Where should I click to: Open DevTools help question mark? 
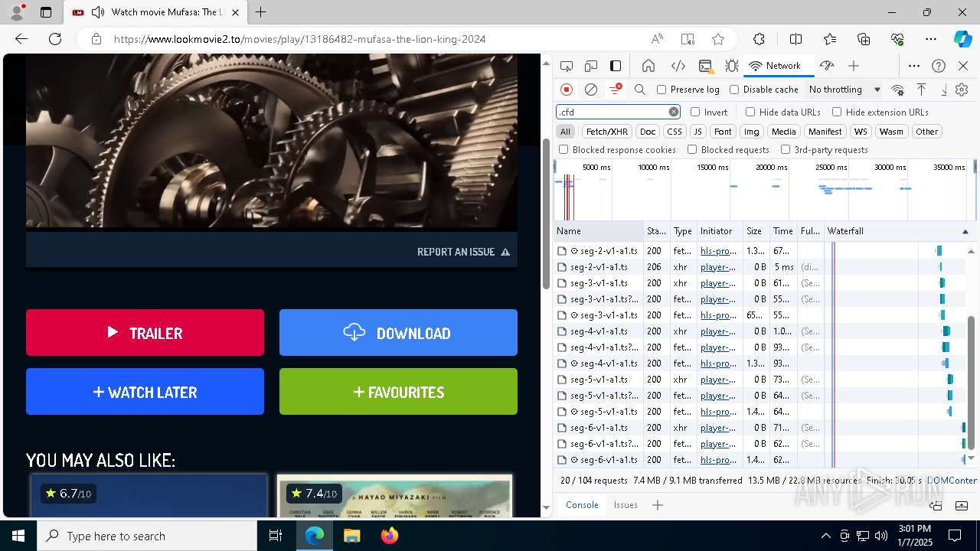(939, 66)
